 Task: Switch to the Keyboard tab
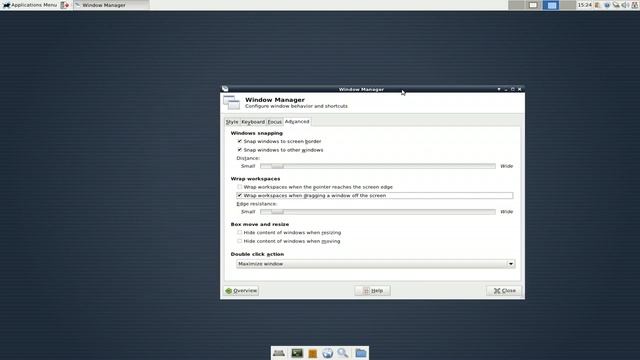253,122
